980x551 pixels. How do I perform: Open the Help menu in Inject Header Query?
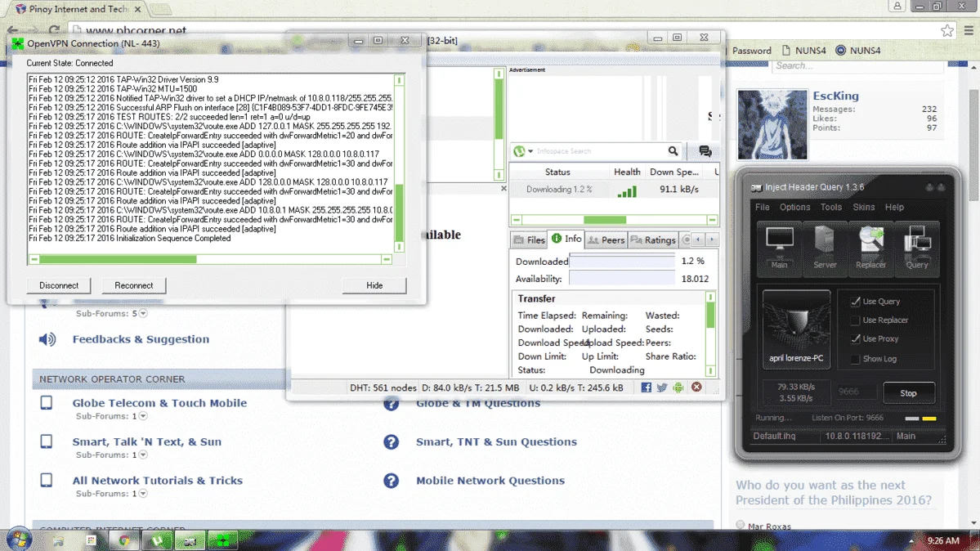click(894, 207)
